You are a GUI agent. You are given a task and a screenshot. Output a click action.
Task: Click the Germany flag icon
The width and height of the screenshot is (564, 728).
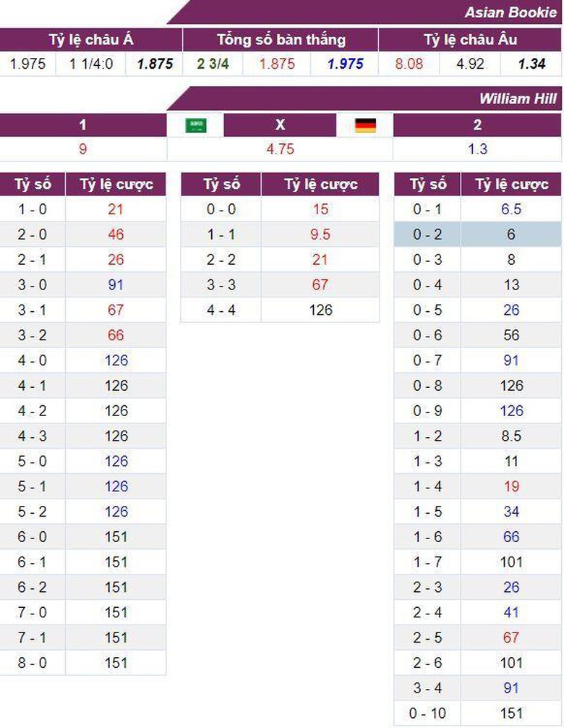click(365, 125)
